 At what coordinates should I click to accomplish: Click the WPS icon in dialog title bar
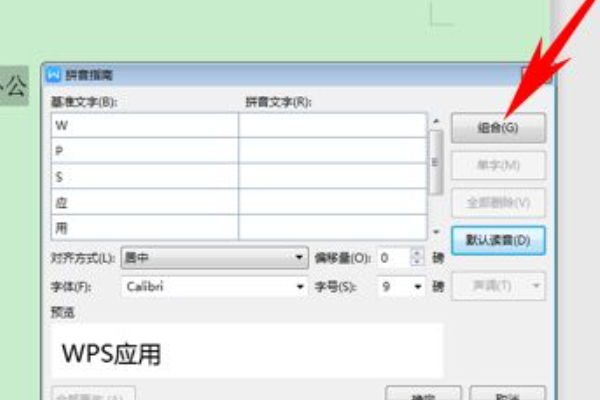pos(53,74)
